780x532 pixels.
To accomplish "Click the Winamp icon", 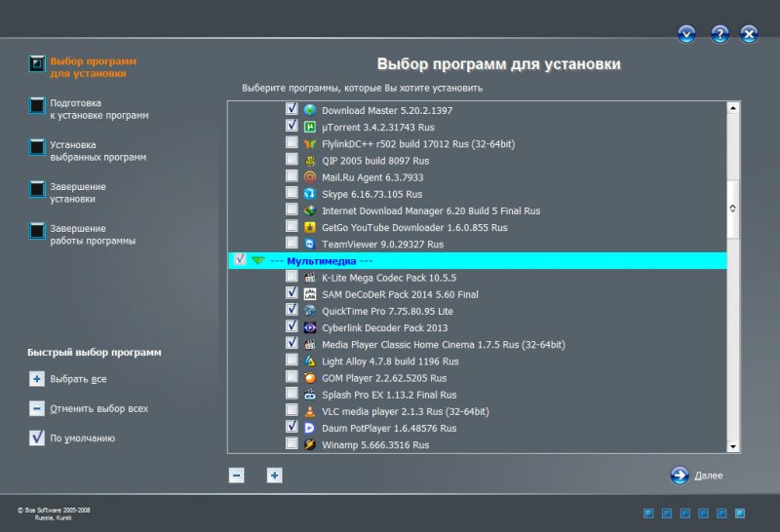I will (309, 444).
